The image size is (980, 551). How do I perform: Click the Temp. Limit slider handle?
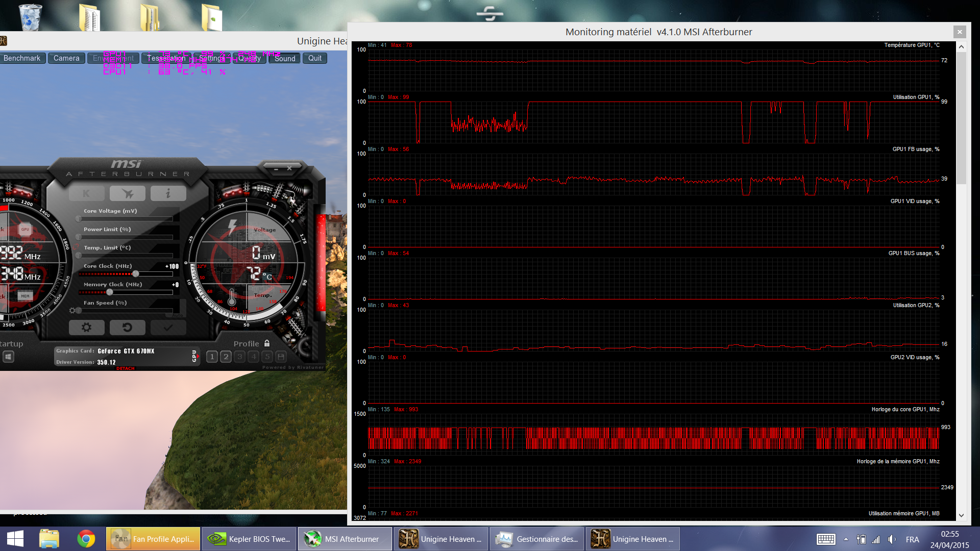pyautogui.click(x=79, y=256)
